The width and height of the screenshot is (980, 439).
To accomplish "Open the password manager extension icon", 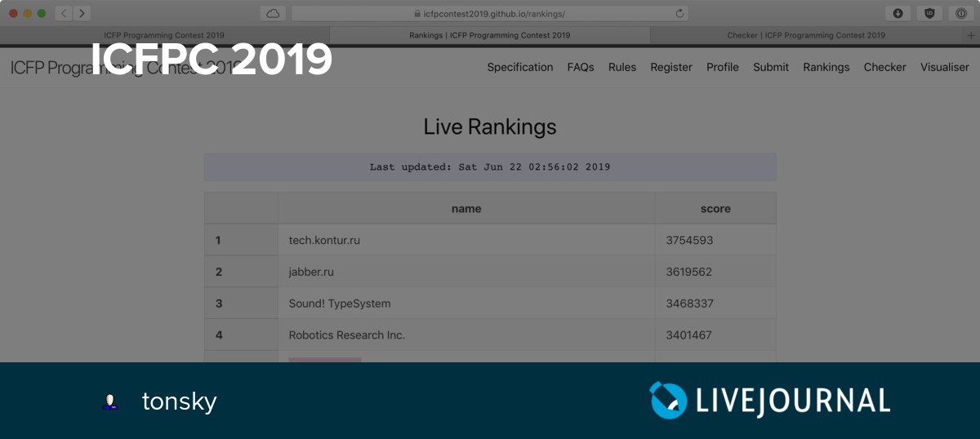I will (x=960, y=13).
